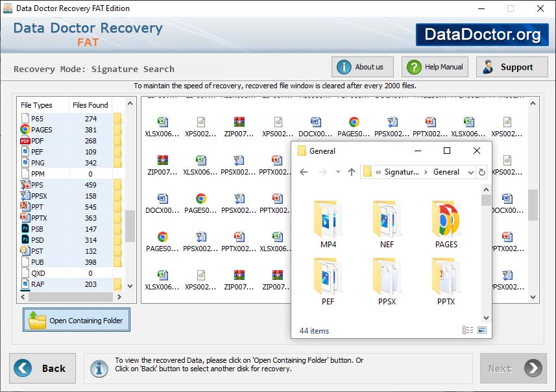The width and height of the screenshot is (556, 392).
Task: Select the PPT file type icon
Action: pyautogui.click(x=25, y=207)
